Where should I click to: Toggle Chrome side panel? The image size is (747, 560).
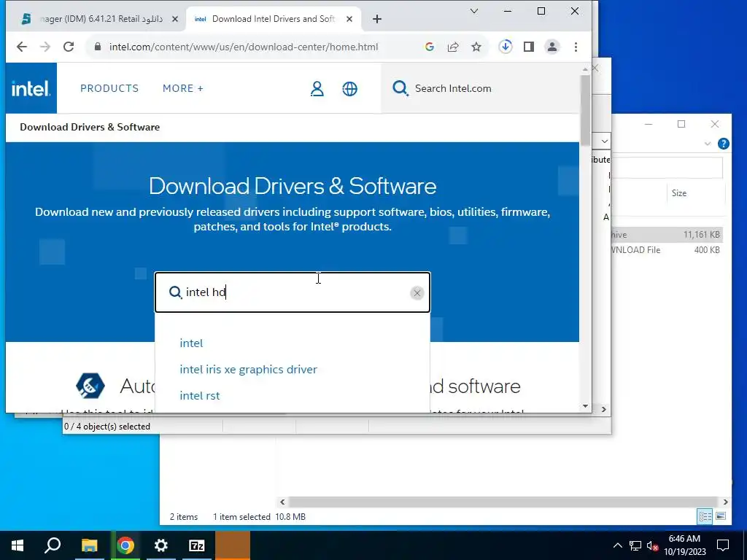[529, 47]
